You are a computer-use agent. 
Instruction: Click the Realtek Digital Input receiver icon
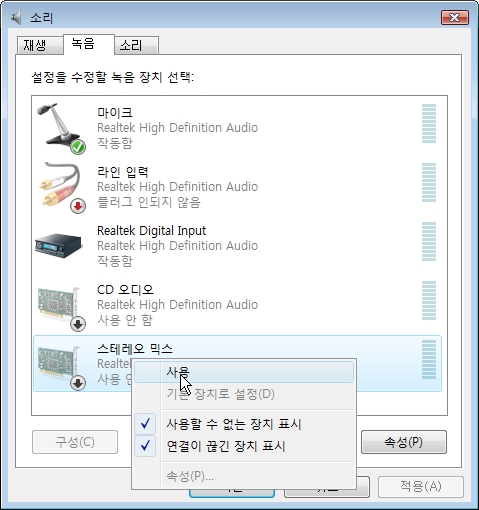coord(59,245)
